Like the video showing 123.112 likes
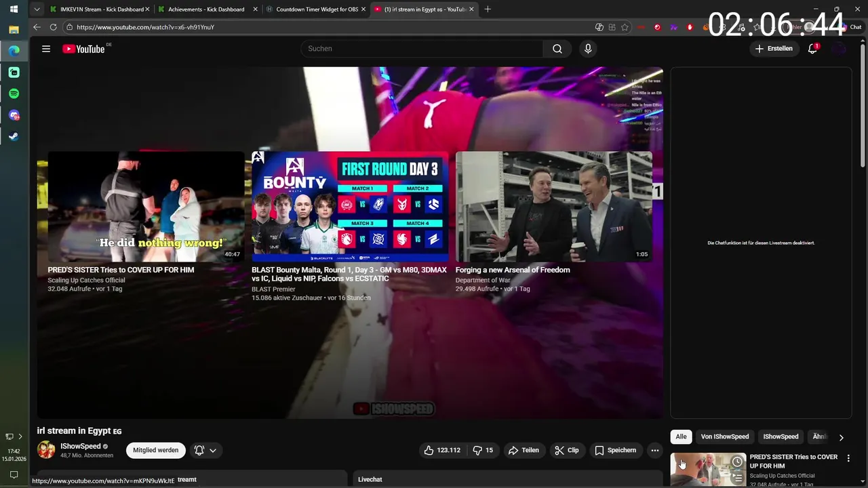 click(x=442, y=450)
